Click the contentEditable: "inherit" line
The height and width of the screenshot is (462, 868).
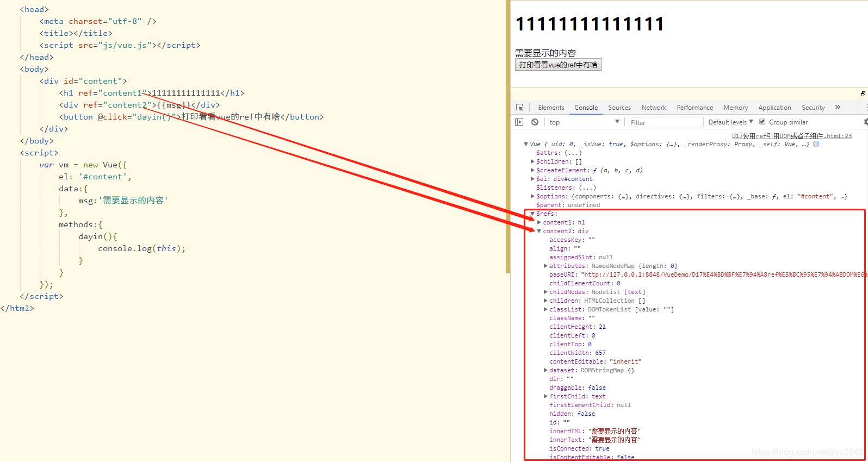(x=596, y=361)
